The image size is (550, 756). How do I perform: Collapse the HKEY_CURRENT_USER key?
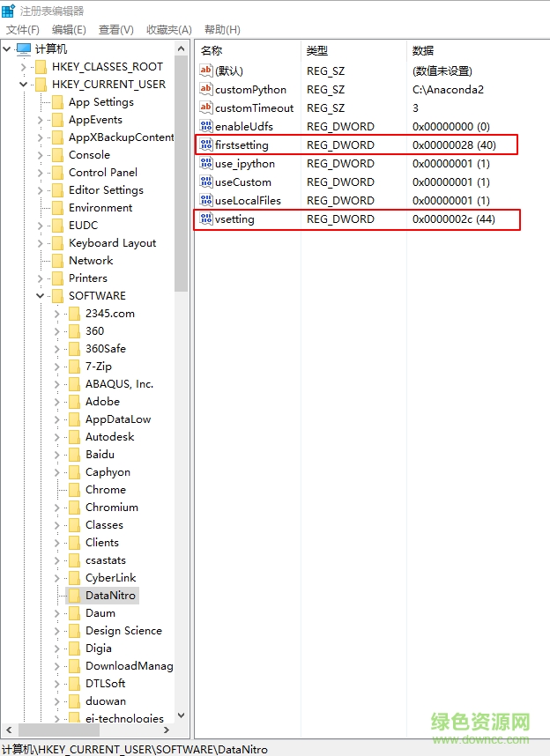click(x=23, y=85)
